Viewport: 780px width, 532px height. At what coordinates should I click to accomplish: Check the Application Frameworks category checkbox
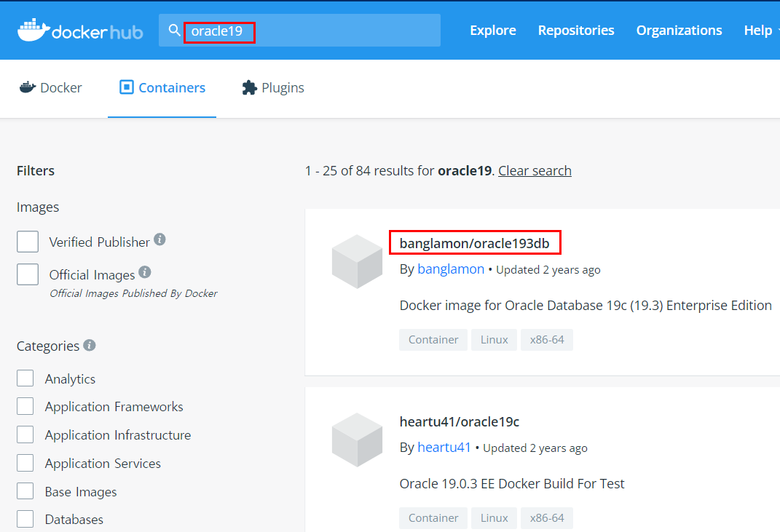tap(25, 406)
